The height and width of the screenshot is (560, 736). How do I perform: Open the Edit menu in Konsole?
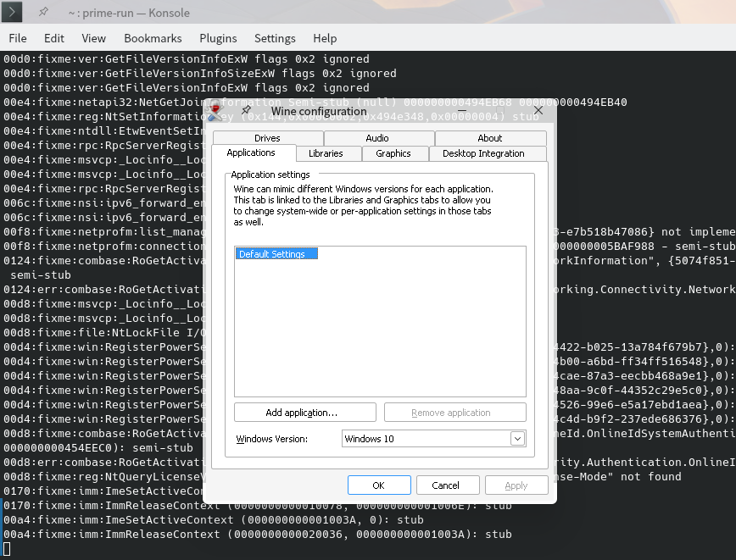pos(54,38)
